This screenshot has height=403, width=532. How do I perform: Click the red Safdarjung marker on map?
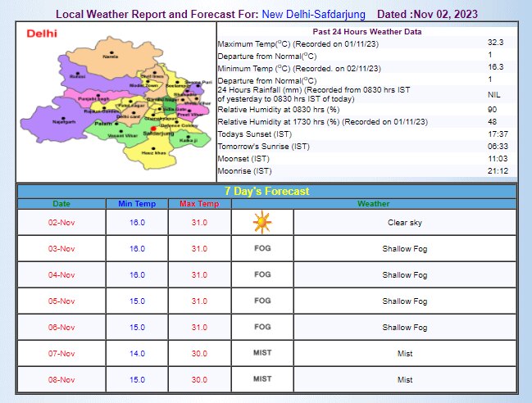pyautogui.click(x=153, y=128)
